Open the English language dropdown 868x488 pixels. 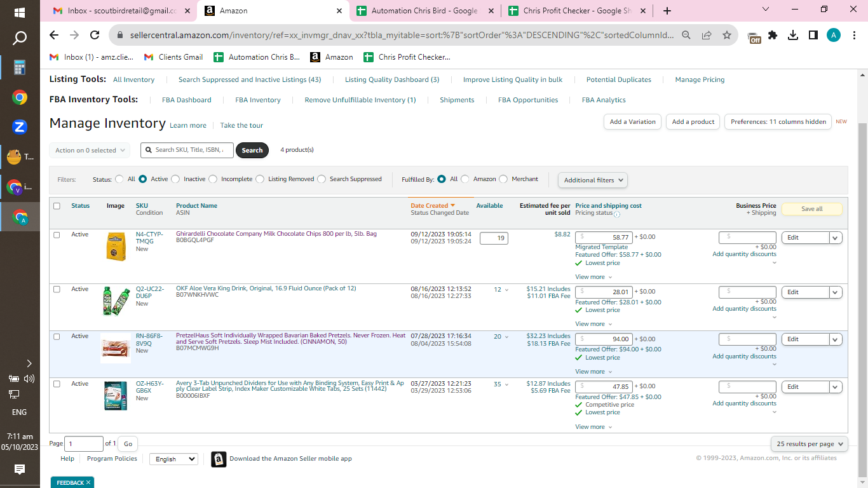173,459
